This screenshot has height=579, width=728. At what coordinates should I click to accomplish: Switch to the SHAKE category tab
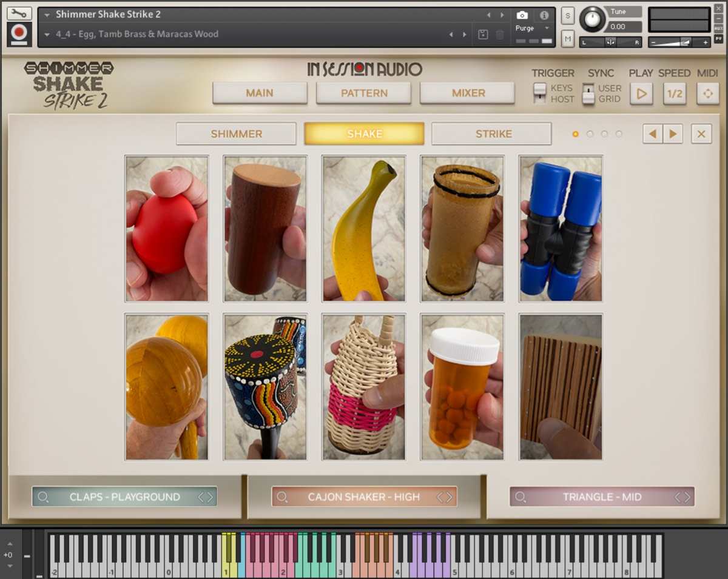[x=364, y=134]
